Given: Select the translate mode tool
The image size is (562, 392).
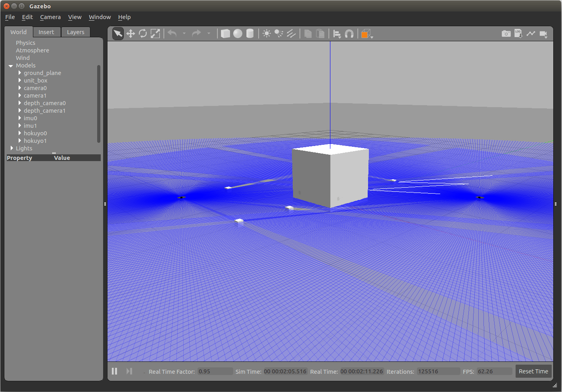Looking at the screenshot, I should pos(130,34).
